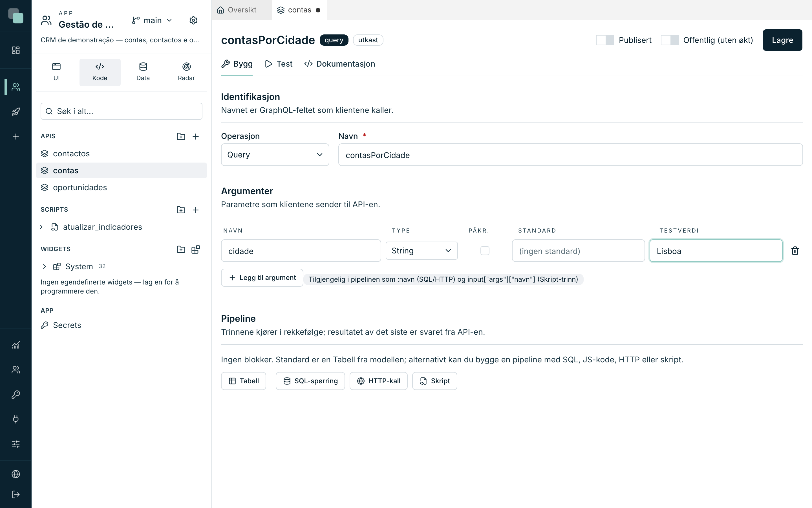Add a Skript block to the pipeline

click(434, 381)
